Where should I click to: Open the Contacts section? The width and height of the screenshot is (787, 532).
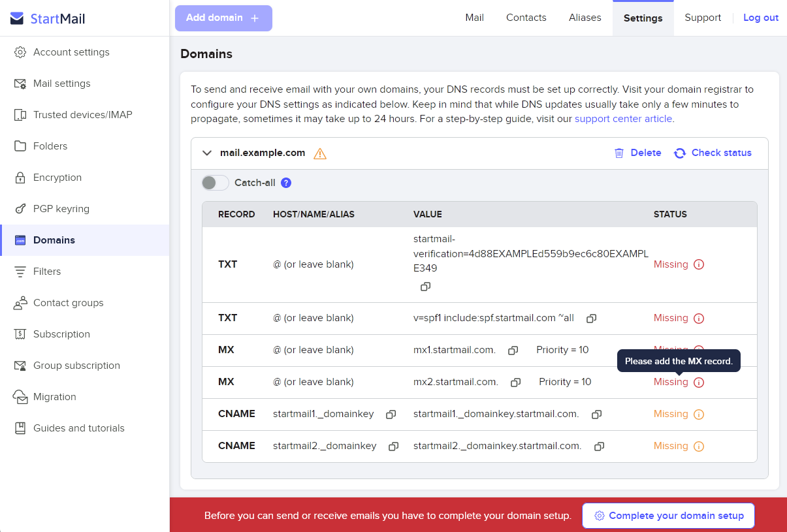click(x=526, y=18)
